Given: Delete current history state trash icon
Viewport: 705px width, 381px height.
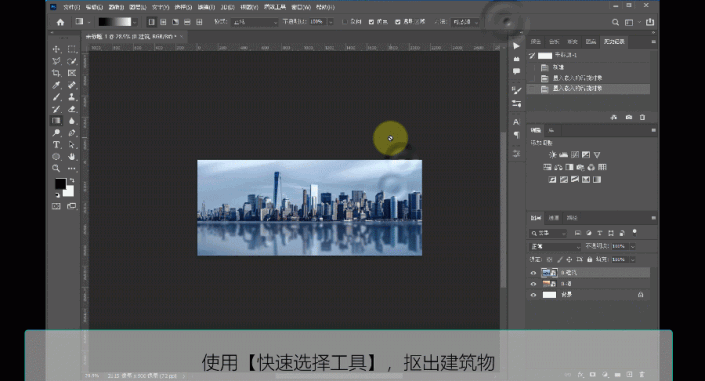Looking at the screenshot, I should coord(643,117).
